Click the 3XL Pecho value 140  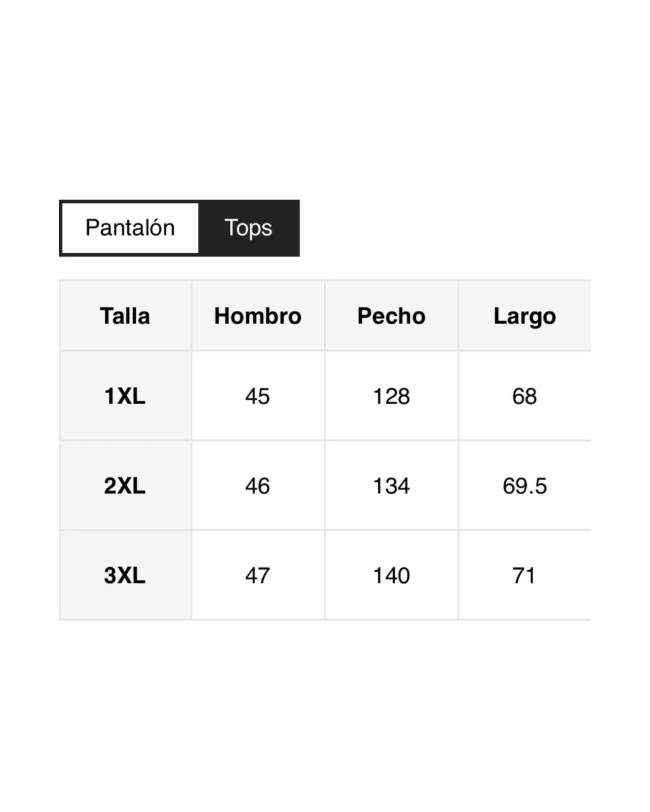391,575
